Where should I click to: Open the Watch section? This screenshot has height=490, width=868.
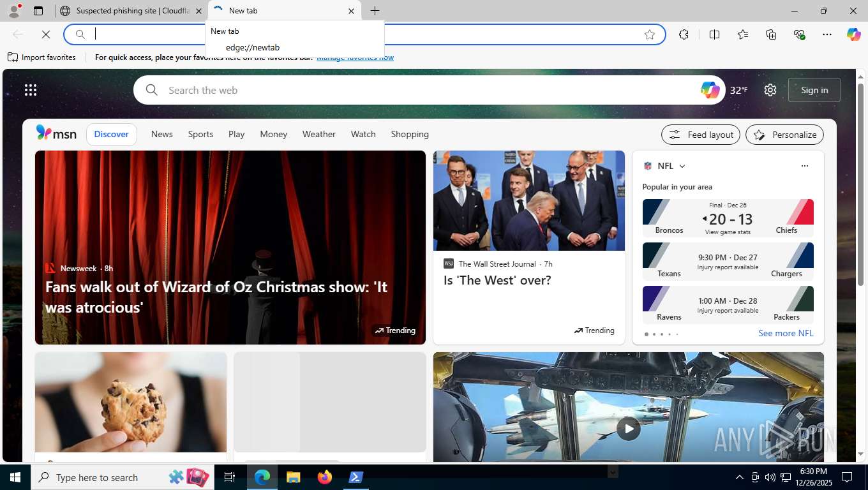363,134
